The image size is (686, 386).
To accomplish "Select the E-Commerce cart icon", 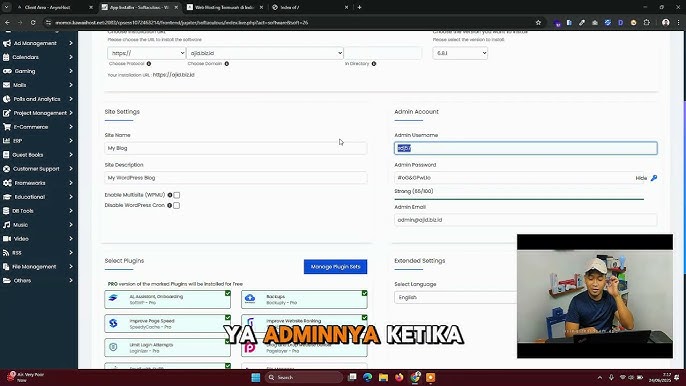I will coord(7,127).
